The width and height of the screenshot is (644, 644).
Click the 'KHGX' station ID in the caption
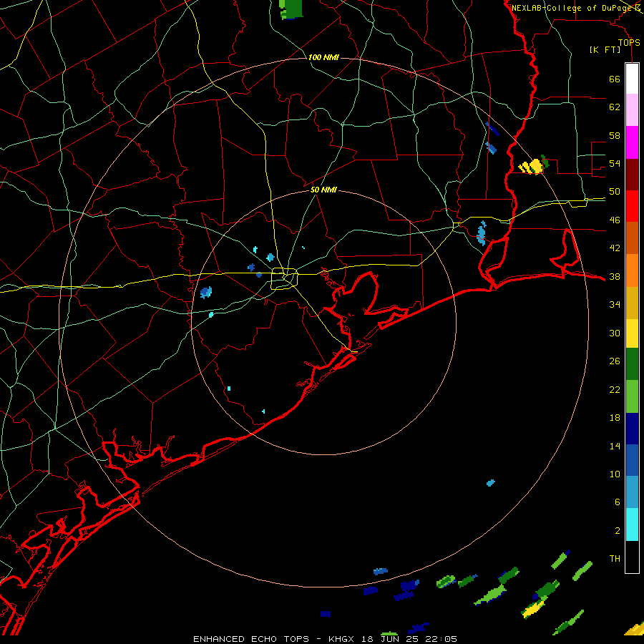coord(341,639)
